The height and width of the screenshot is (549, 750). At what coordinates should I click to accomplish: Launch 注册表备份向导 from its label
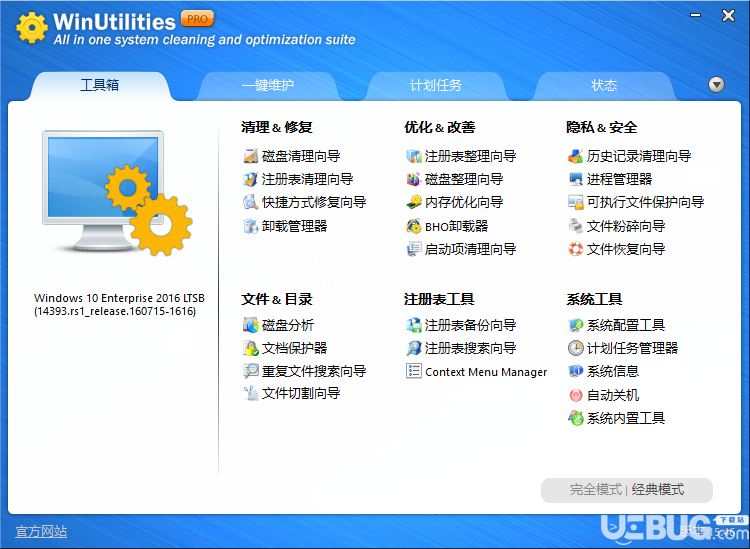(471, 325)
